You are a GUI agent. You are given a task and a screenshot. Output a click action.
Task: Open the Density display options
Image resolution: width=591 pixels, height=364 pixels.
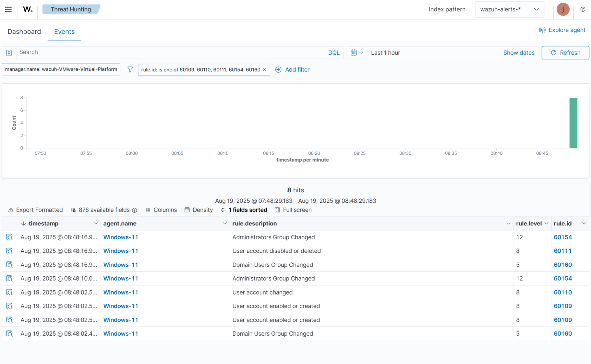[x=199, y=210]
